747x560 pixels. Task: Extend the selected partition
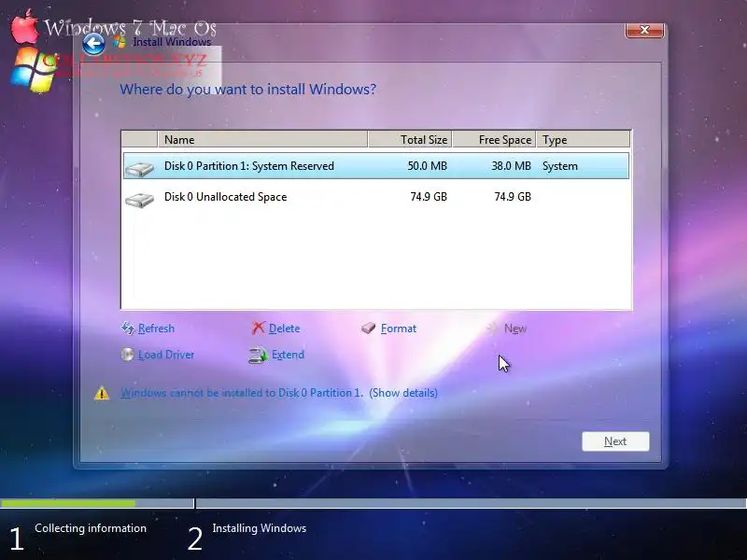pyautogui.click(x=289, y=355)
